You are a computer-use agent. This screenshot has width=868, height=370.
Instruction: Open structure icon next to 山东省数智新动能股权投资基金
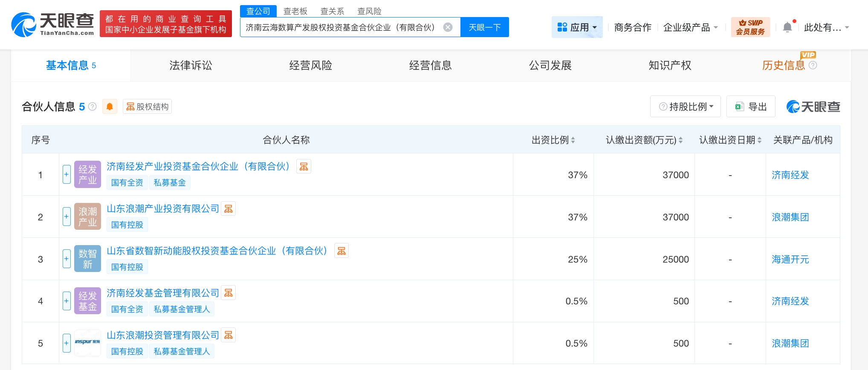[x=341, y=251]
